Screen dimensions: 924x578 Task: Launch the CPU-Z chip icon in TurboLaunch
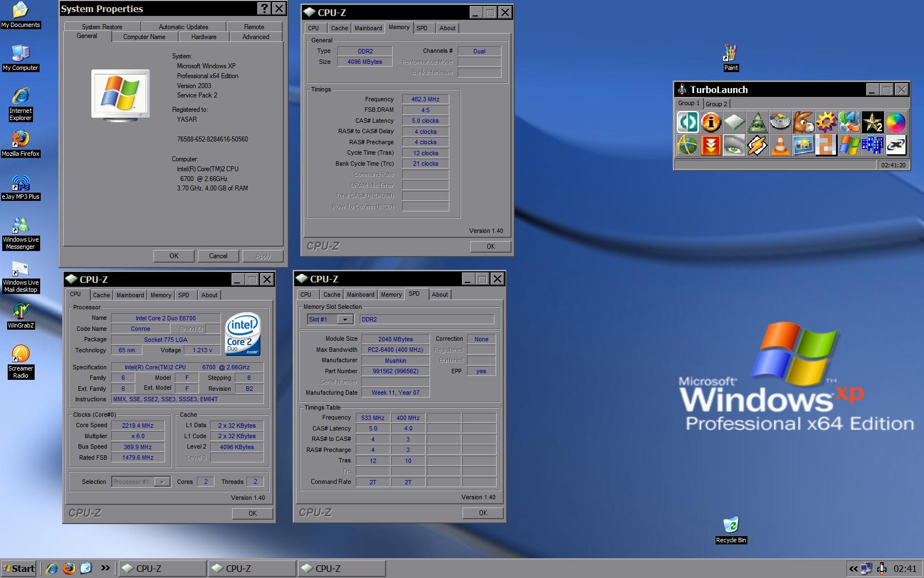click(734, 122)
